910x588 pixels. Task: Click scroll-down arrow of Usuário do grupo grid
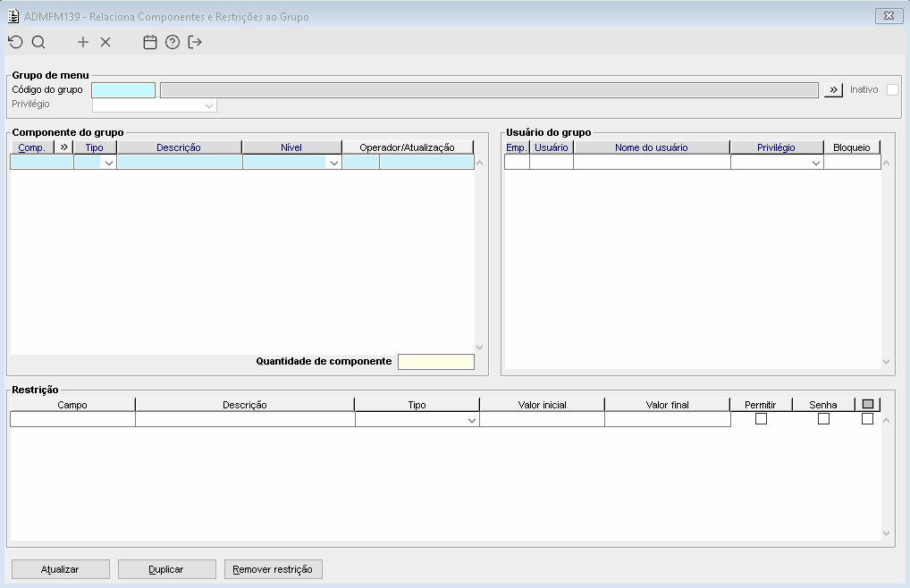click(886, 362)
